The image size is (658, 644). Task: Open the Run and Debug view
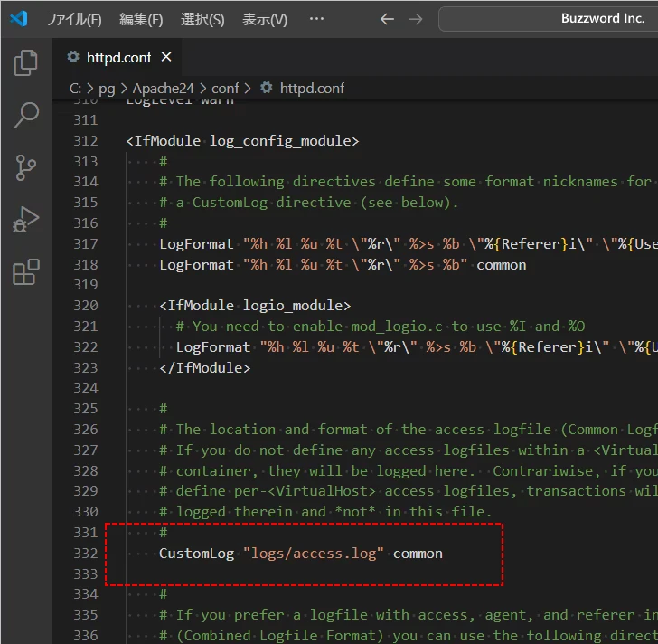tap(26, 220)
